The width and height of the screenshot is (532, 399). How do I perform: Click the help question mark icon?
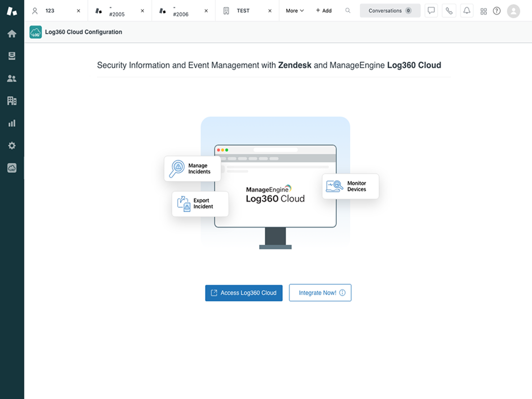click(497, 11)
